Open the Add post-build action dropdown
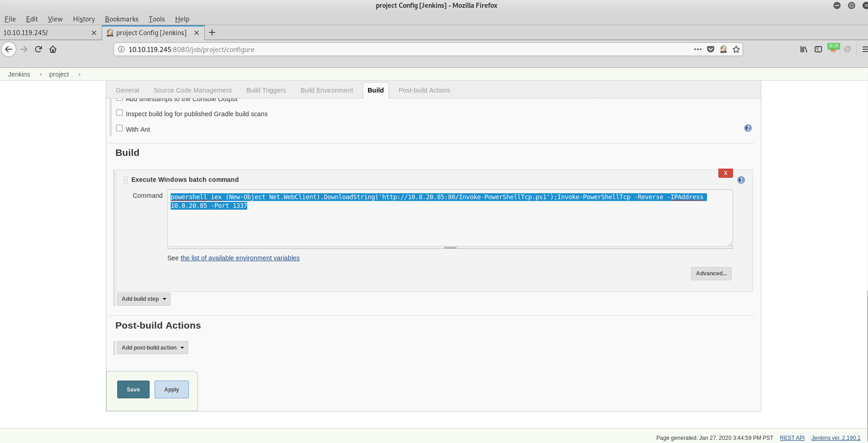Viewport: 868px width, 443px height. (x=152, y=348)
